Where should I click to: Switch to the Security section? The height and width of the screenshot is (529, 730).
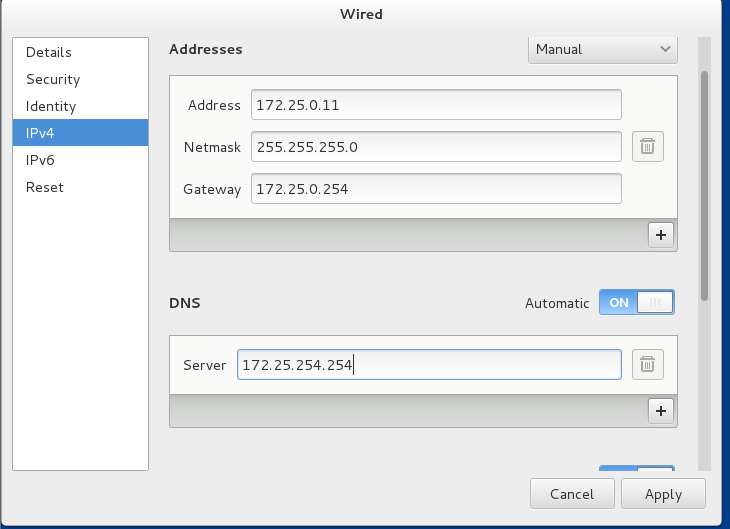[81, 79]
